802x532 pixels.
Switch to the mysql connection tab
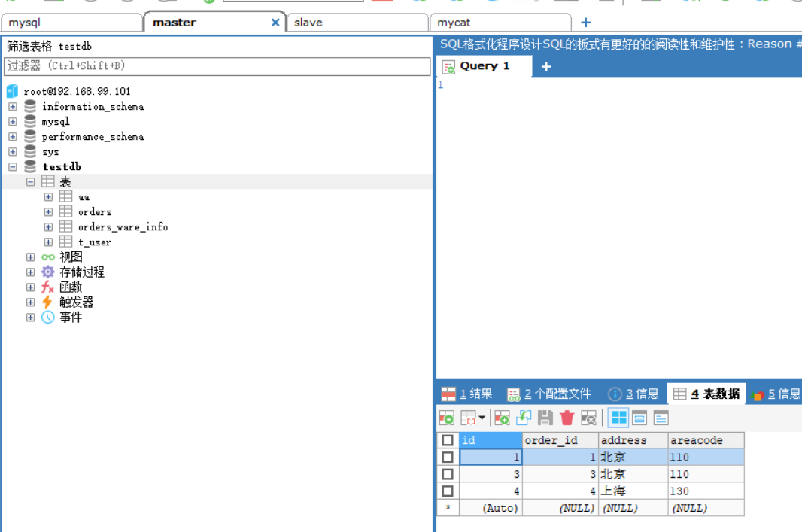(x=71, y=23)
